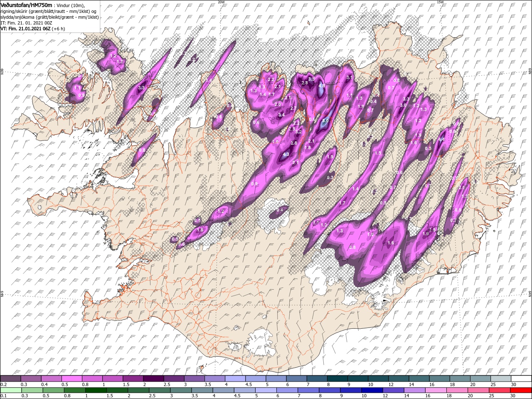Viewport: 532px width, 399px height.
Task: Pick the bright red 30 swatch in lower legend
Action: pos(521,390)
